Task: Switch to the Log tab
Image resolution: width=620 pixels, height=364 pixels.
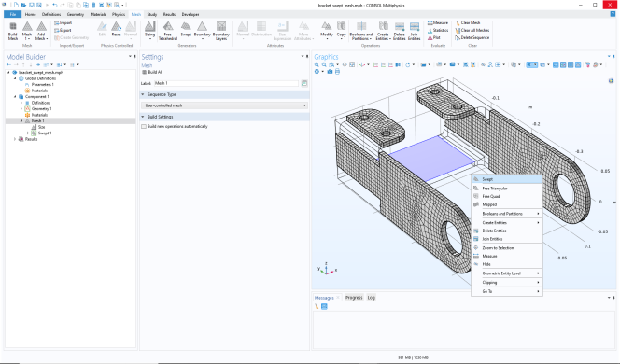Action: click(371, 298)
